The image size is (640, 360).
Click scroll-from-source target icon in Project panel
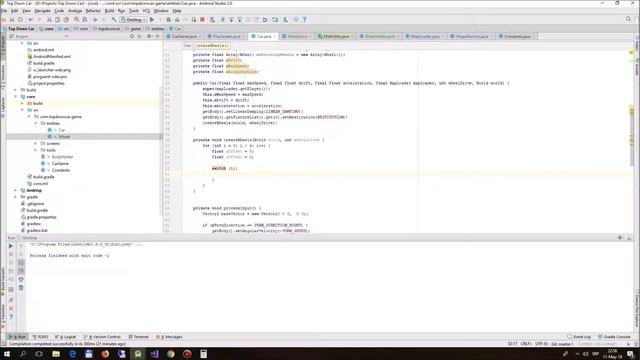click(x=132, y=36)
